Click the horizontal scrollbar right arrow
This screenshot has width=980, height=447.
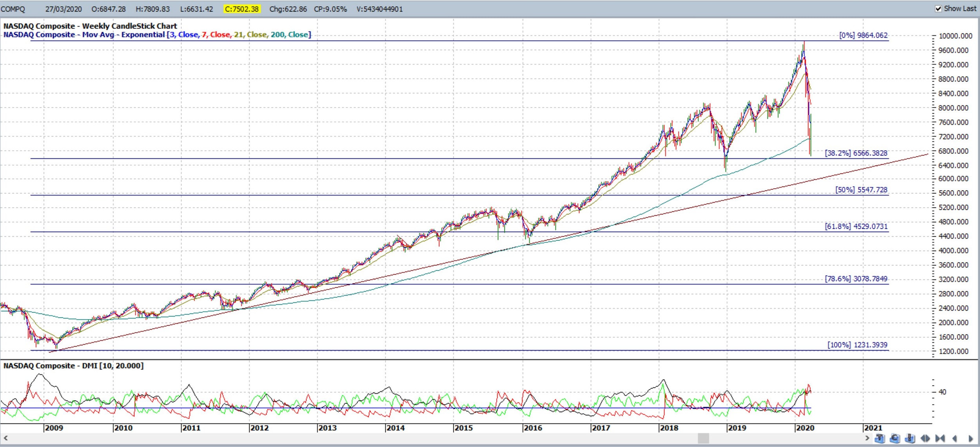867,438
